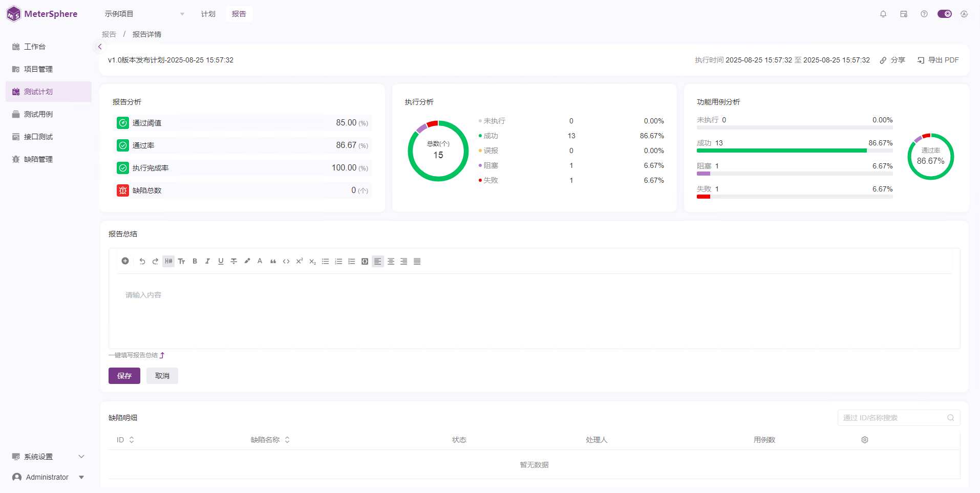Open the 示例项目 project dropdown

144,14
